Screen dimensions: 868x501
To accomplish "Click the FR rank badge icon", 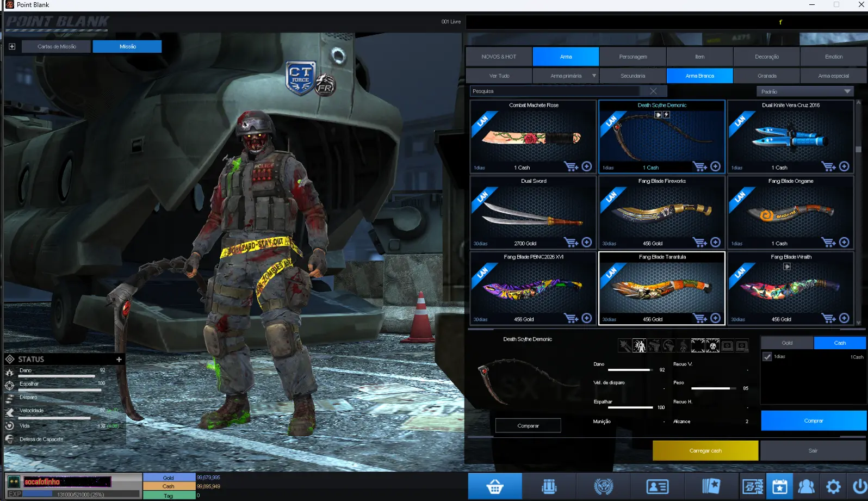I will 325,85.
